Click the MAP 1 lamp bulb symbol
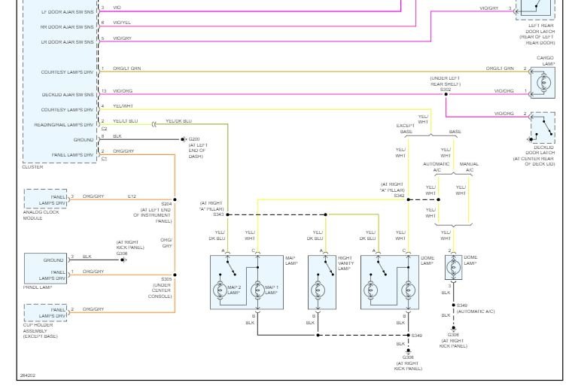 coord(257,290)
